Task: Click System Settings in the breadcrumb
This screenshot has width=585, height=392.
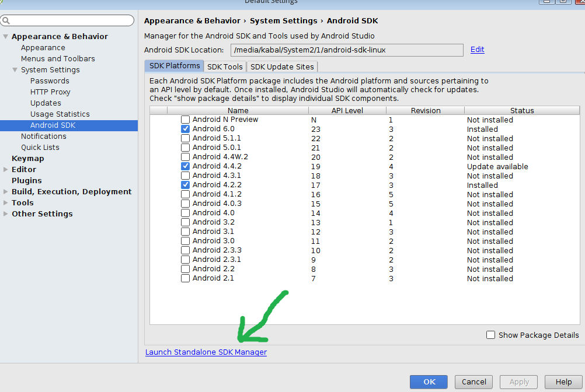Action: point(284,21)
